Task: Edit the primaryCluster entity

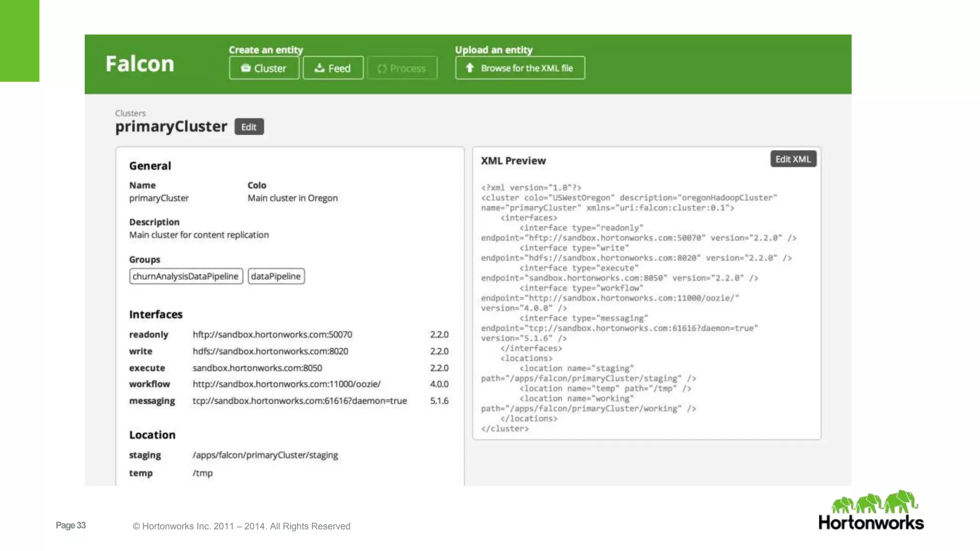Action: 249,127
